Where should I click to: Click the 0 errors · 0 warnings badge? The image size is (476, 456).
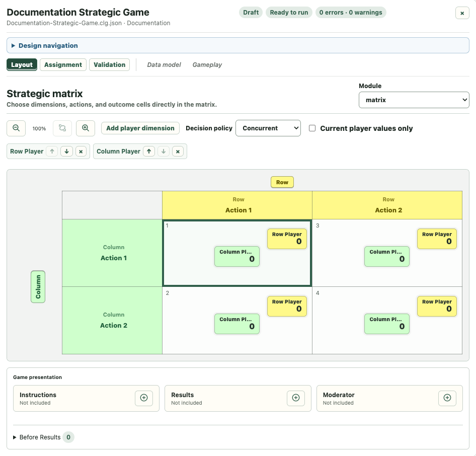[x=351, y=13]
